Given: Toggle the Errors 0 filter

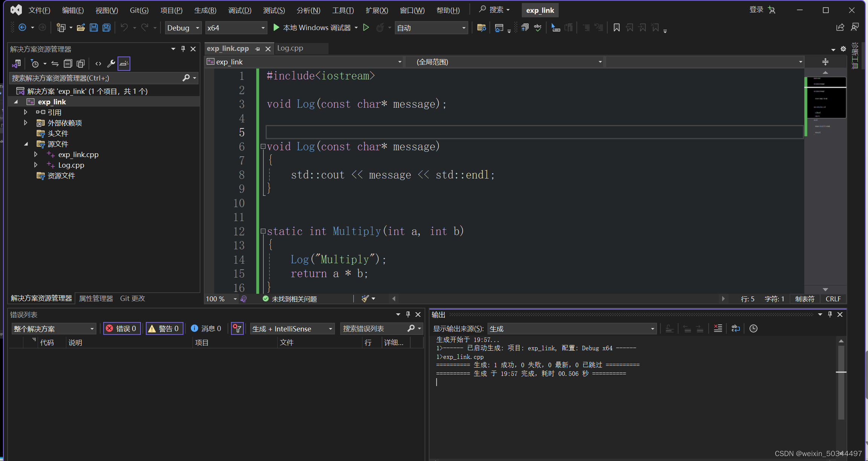Looking at the screenshot, I should (122, 328).
